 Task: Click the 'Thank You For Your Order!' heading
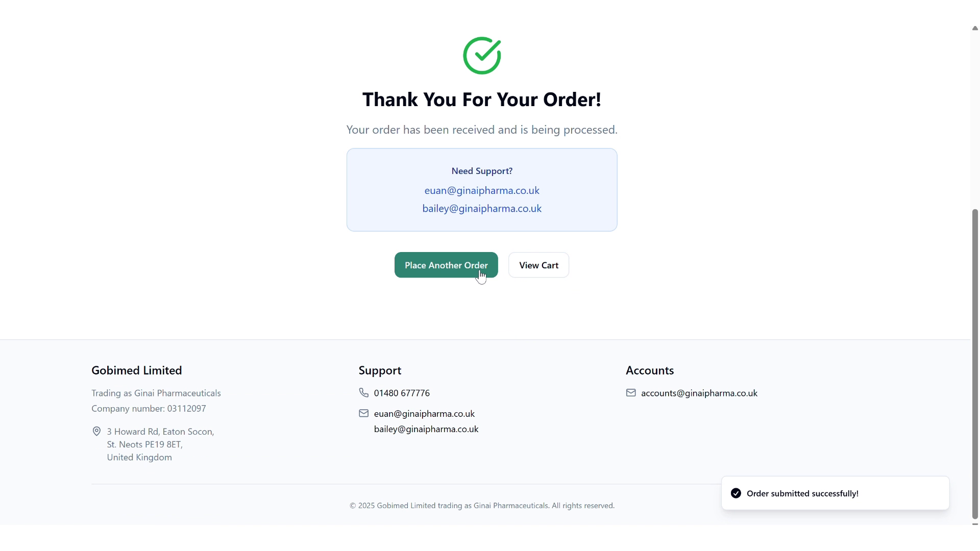tap(482, 99)
